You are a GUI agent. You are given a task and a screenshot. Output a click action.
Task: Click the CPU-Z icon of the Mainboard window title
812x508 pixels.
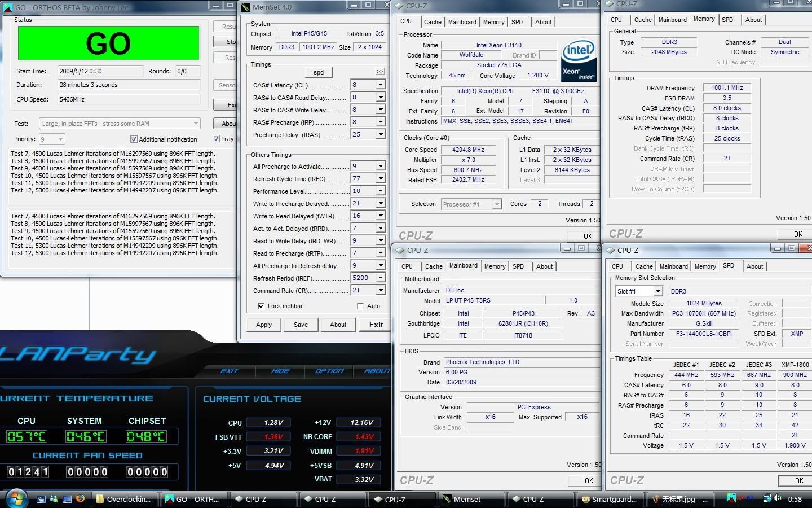click(x=400, y=250)
